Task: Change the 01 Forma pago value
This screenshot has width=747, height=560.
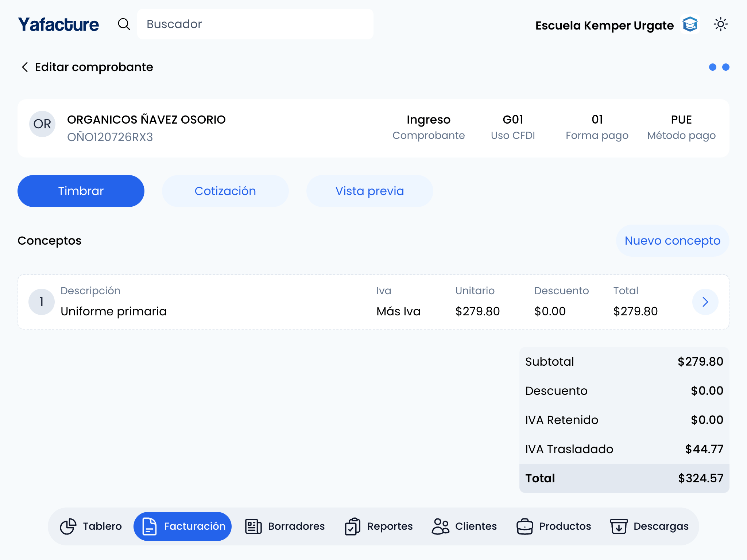Action: click(x=597, y=128)
